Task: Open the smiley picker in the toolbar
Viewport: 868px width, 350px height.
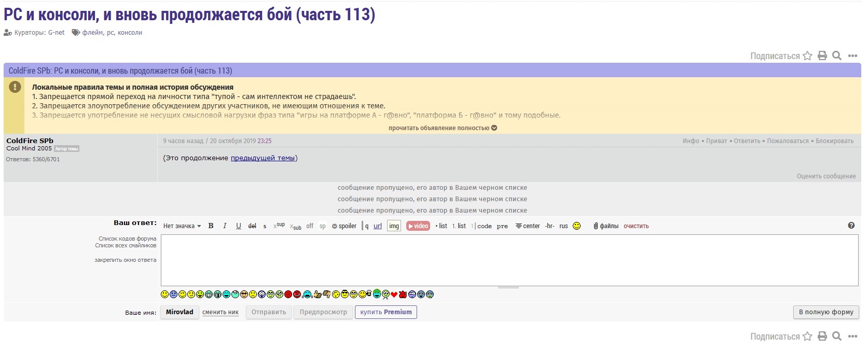Action: (x=576, y=226)
